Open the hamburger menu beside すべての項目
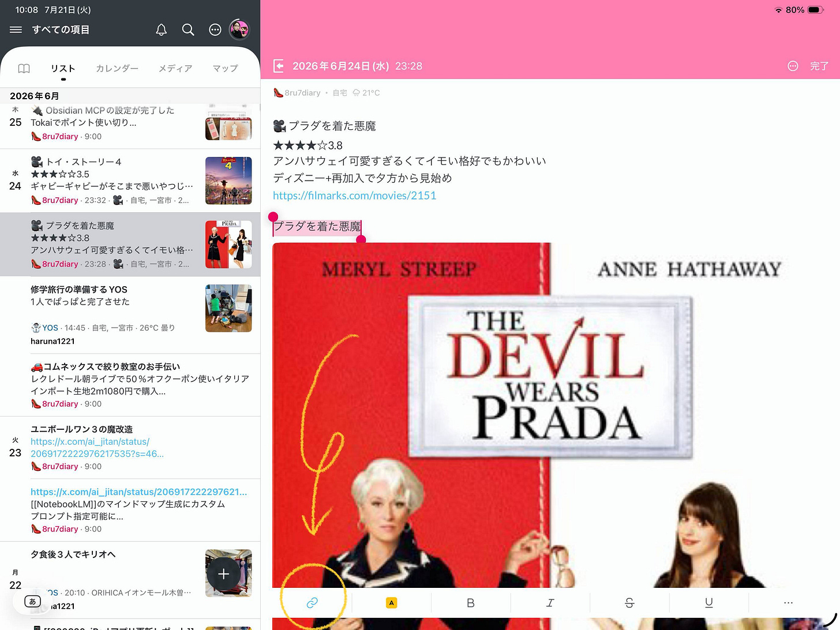The width and height of the screenshot is (840, 630). point(16,29)
